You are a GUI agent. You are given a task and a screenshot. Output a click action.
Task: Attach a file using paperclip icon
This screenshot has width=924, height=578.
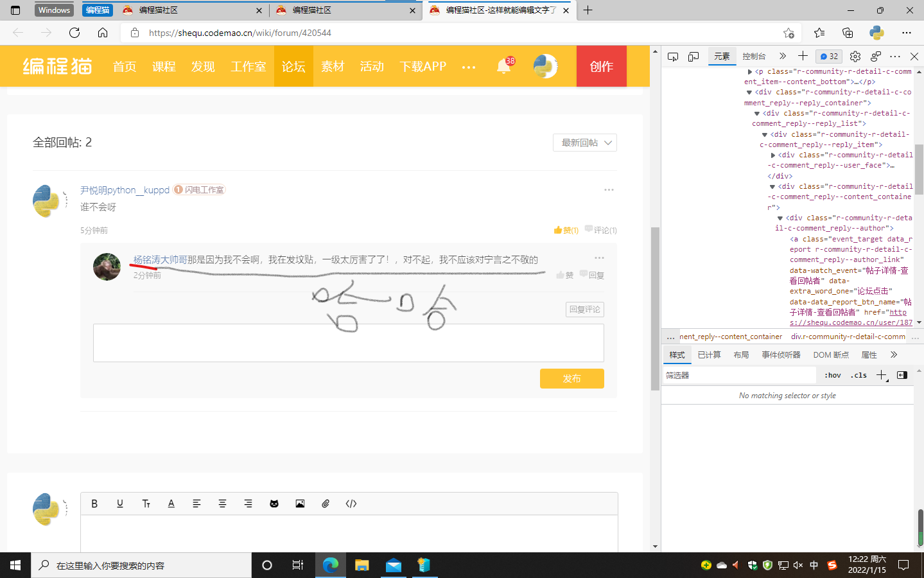click(x=326, y=504)
